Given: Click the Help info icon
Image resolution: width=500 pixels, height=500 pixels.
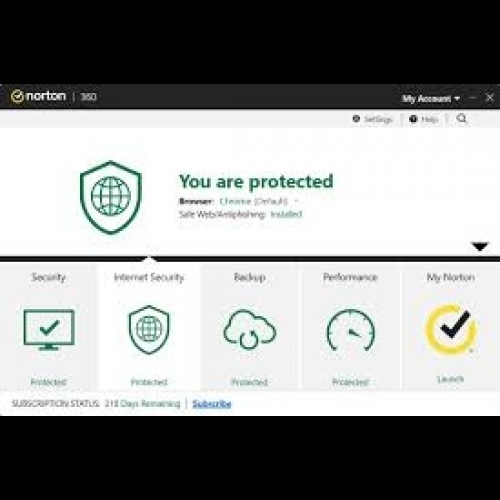Looking at the screenshot, I should [x=413, y=119].
